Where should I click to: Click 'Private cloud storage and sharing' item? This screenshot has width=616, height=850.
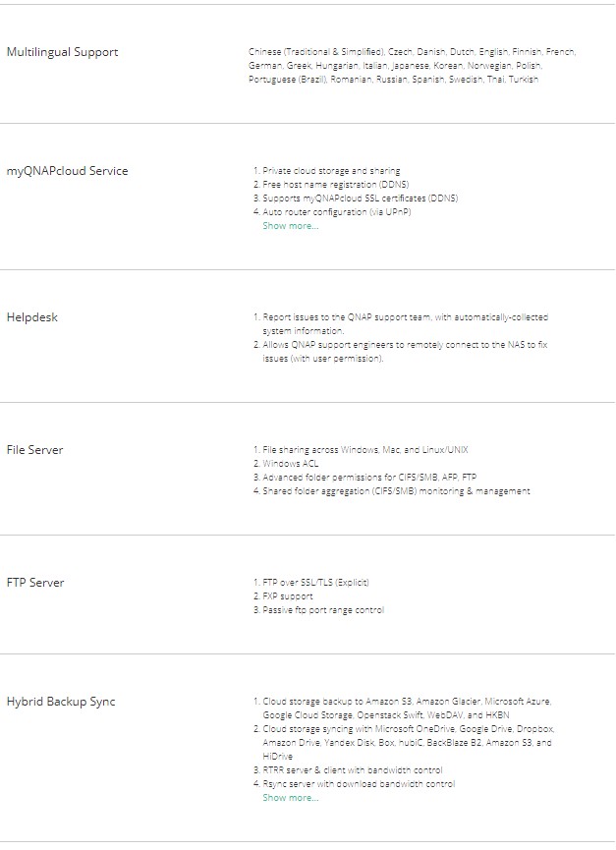tap(331, 171)
